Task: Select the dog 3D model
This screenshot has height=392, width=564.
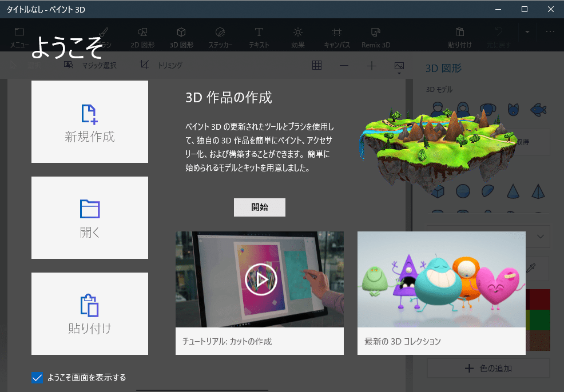Action: pos(488,109)
